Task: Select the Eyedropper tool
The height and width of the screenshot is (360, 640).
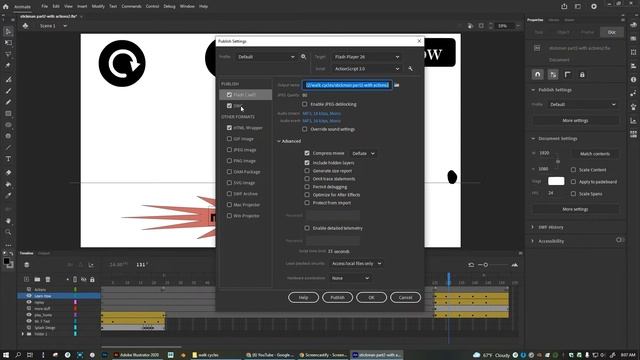Action: [8, 196]
